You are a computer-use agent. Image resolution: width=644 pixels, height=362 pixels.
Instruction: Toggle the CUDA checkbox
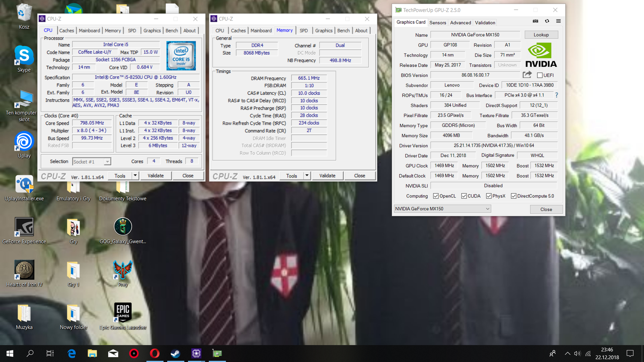[464, 196]
